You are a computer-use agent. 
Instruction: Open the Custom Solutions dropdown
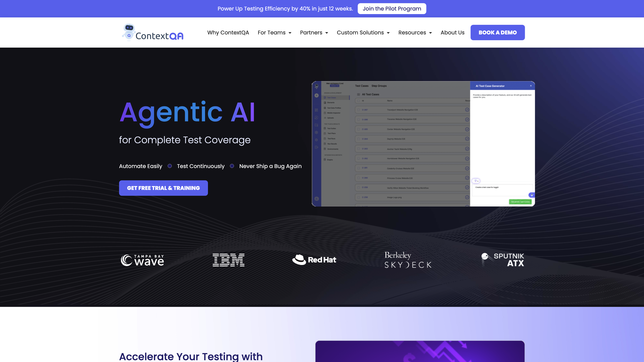[x=363, y=32]
